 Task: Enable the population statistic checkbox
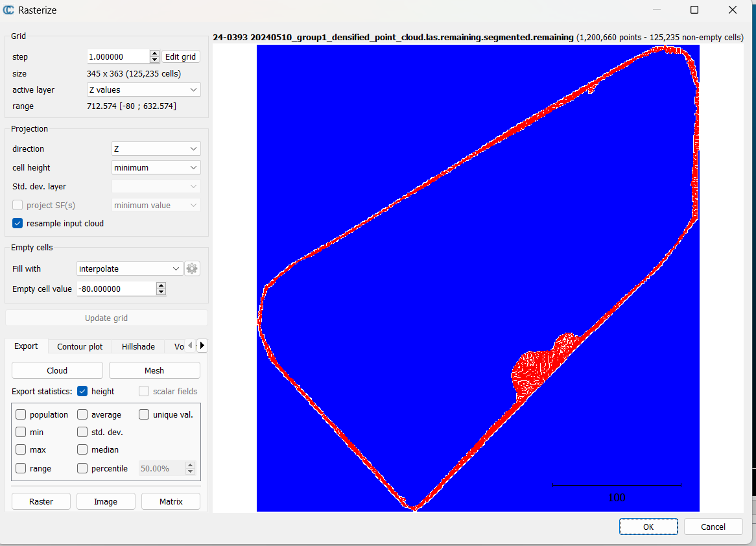coord(21,414)
